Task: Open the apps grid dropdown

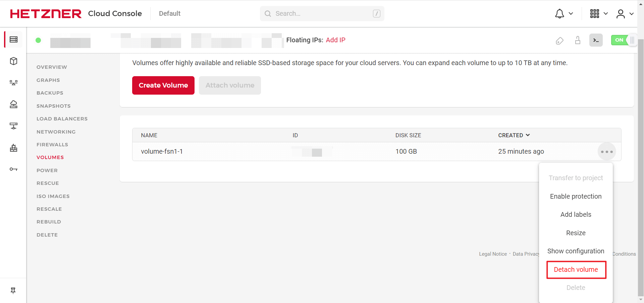Action: pyautogui.click(x=599, y=14)
